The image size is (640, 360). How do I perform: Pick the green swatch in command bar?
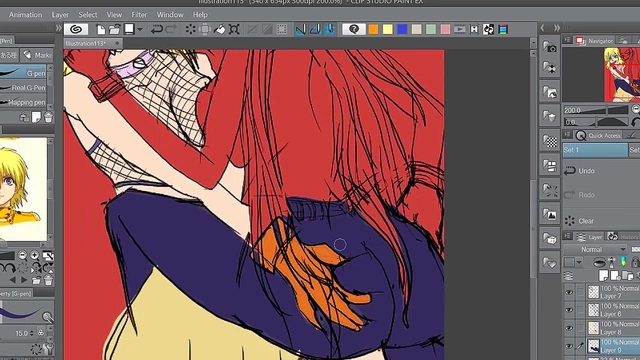point(431,29)
